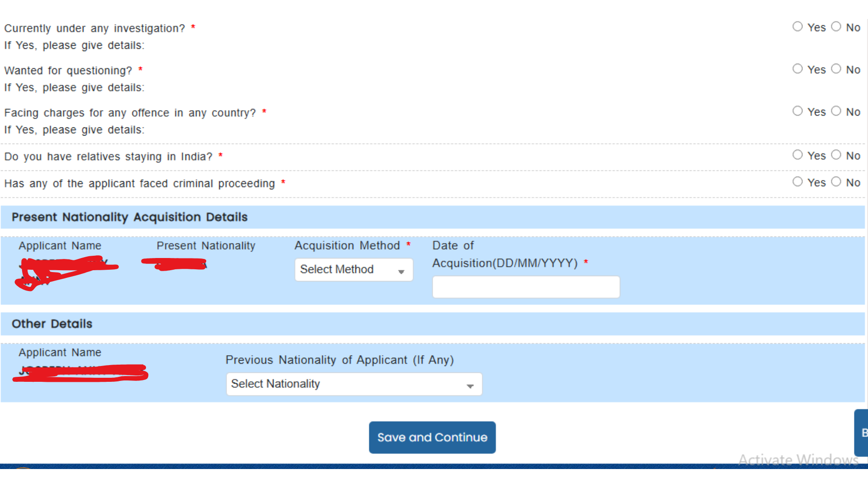Select No for facing charges in any country

coord(836,111)
